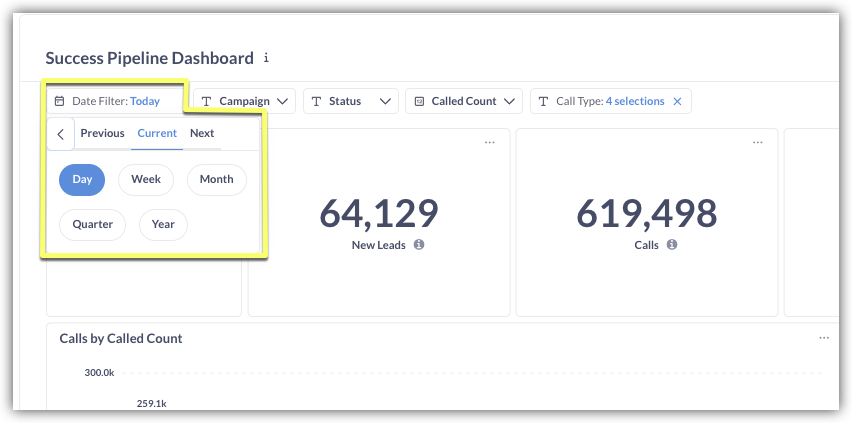Click the back arrow in the date popup
The height and width of the screenshot is (423, 852).
point(60,134)
